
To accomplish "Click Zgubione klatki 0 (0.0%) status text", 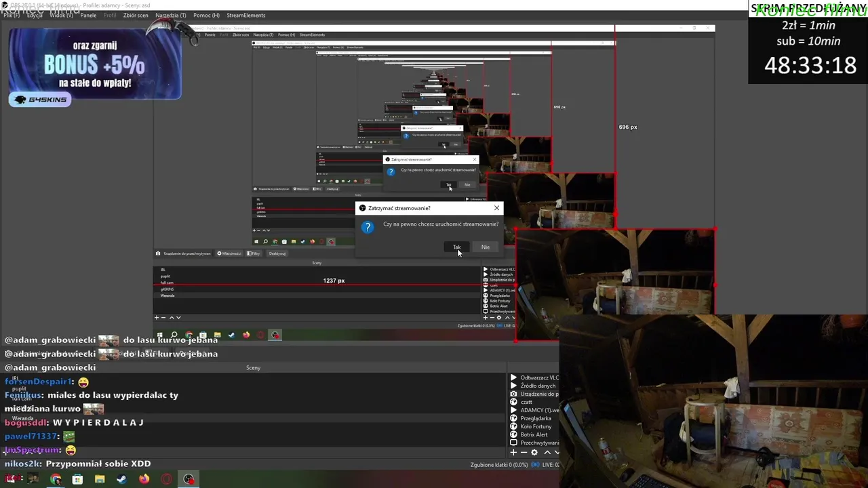I will tap(499, 465).
